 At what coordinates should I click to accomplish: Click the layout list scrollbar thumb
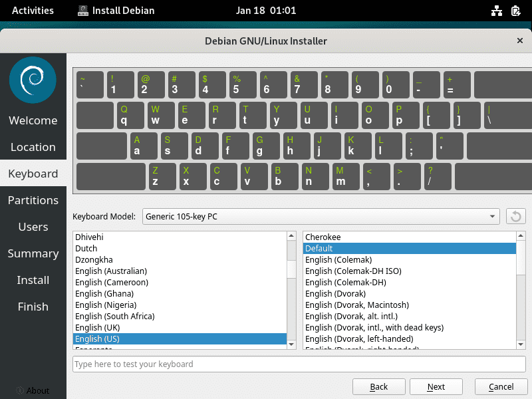tap(291, 269)
